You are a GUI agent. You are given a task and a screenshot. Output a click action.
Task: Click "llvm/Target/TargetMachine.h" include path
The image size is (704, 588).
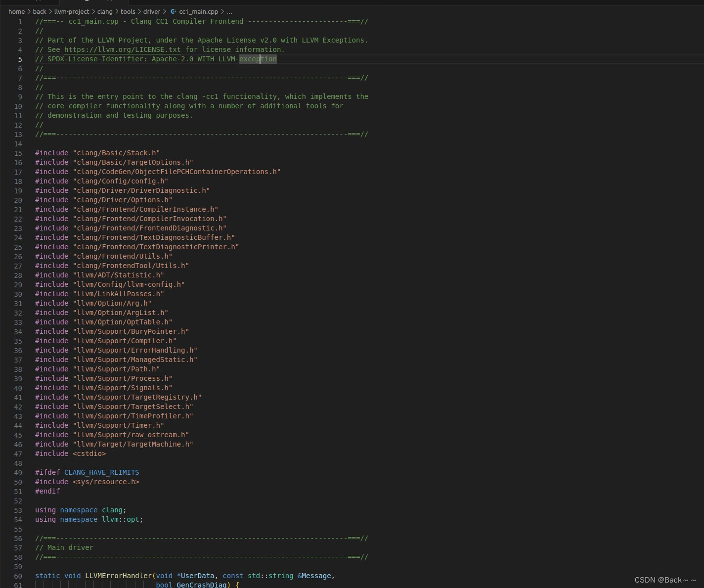pos(133,444)
